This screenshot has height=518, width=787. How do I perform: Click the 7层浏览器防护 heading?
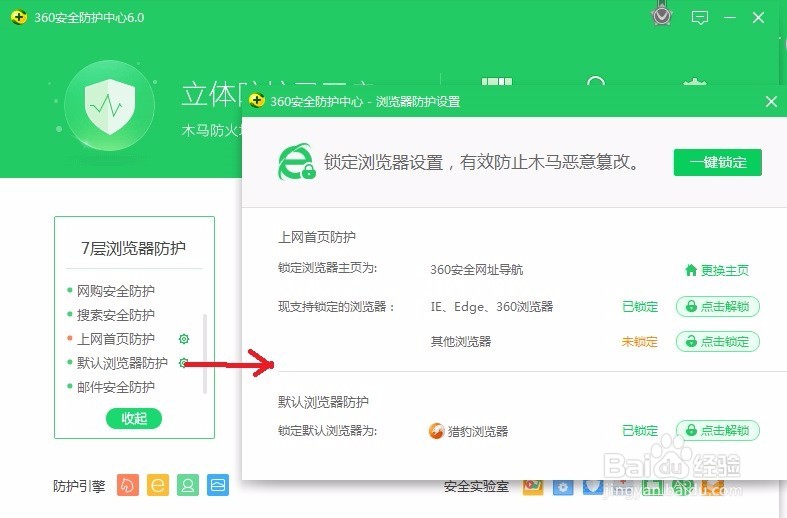tap(134, 248)
